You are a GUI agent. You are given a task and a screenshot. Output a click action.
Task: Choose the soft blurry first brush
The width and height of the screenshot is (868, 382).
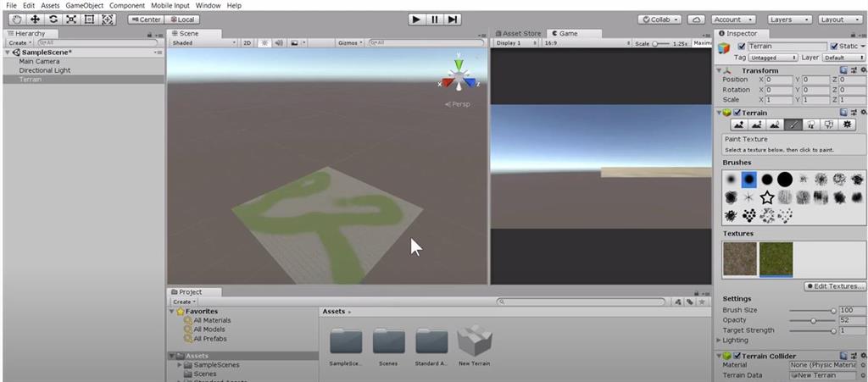click(731, 179)
